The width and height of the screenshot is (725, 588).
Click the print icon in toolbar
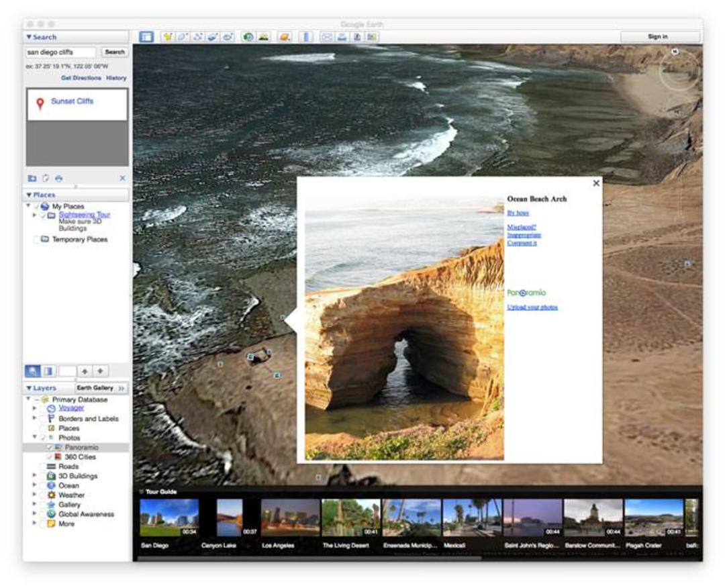342,37
